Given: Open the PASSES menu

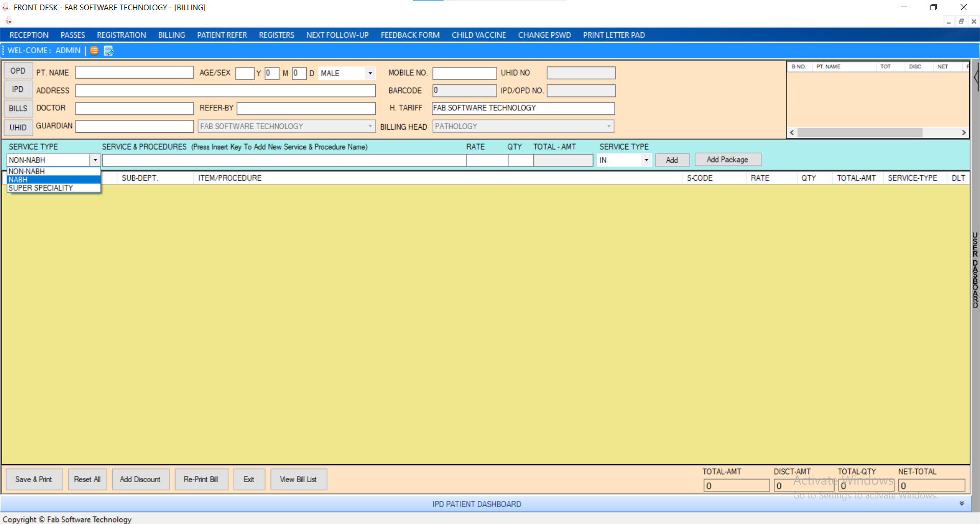Looking at the screenshot, I should tap(73, 35).
